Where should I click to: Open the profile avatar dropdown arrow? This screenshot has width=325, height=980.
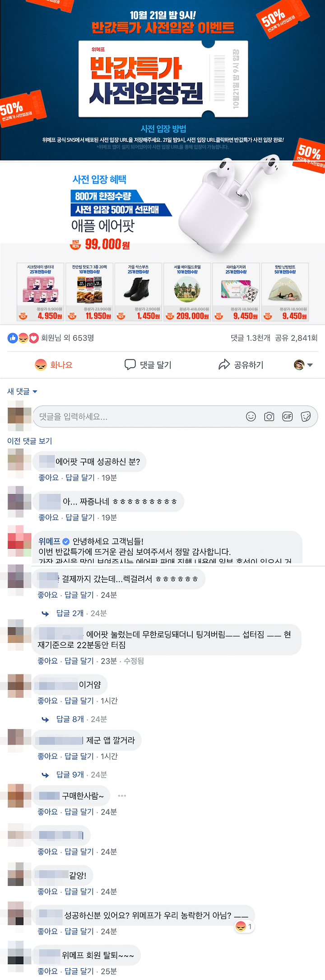(310, 365)
